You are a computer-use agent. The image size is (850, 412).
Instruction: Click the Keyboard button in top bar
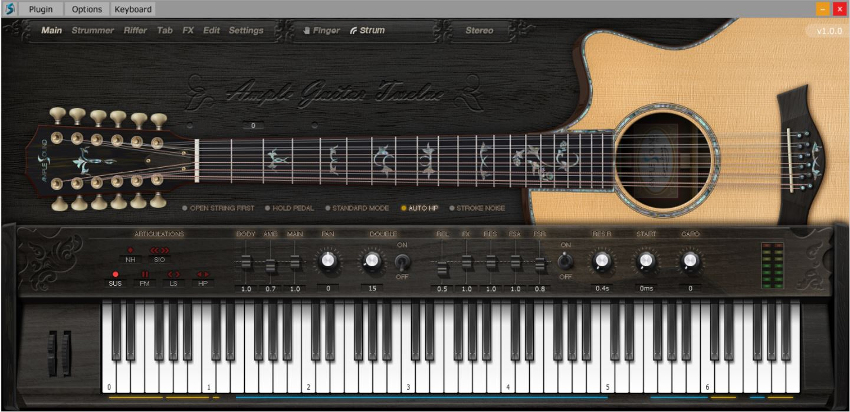click(x=133, y=9)
